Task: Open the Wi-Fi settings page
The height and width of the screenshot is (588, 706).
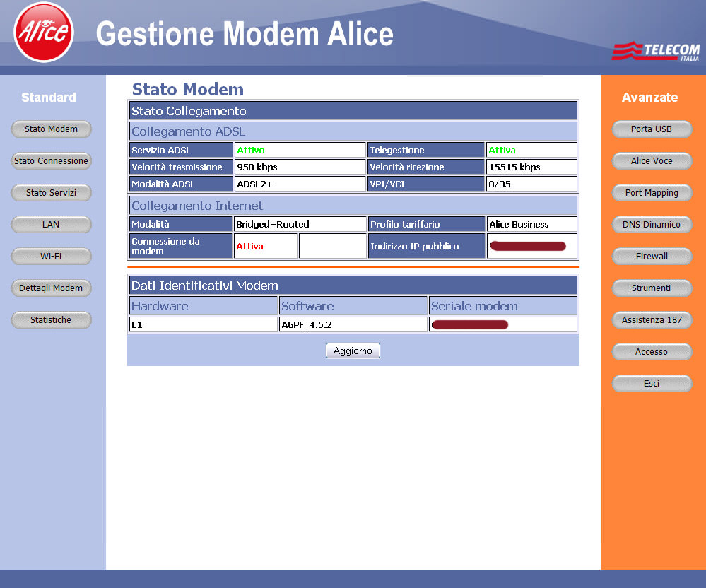Action: (51, 257)
